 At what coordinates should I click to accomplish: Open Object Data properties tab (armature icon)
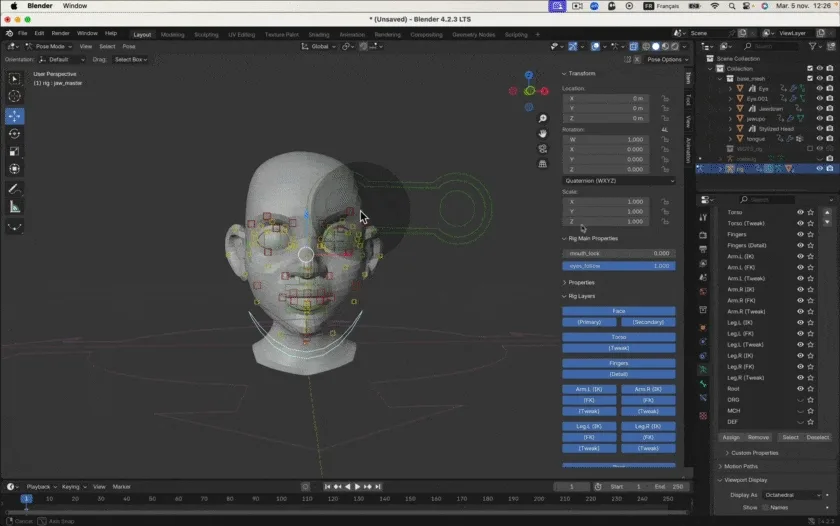pos(703,370)
